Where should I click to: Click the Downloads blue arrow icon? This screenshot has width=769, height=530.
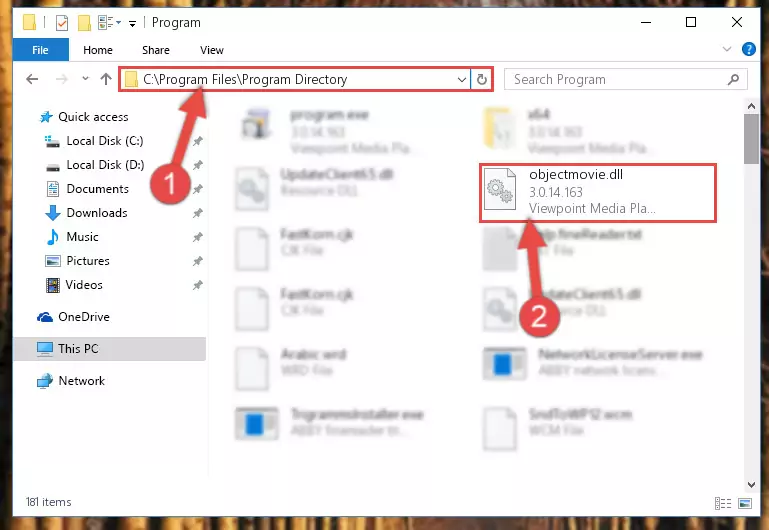pyautogui.click(x=52, y=213)
